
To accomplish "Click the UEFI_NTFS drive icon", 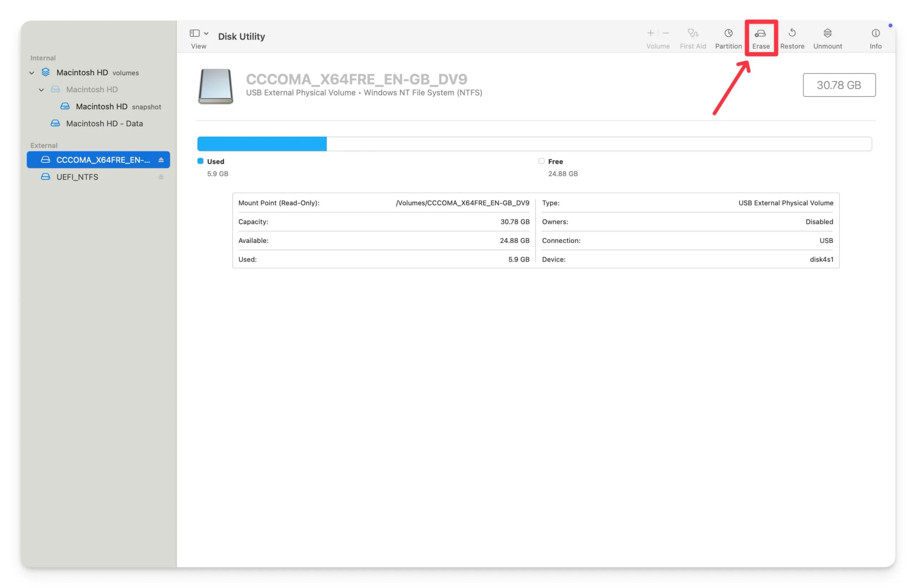I will coord(45,177).
